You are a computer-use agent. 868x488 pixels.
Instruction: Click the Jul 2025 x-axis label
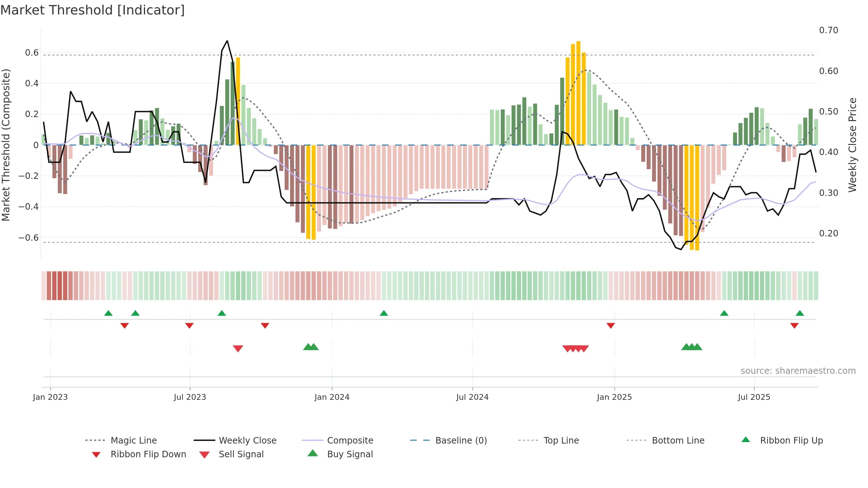click(x=754, y=397)
